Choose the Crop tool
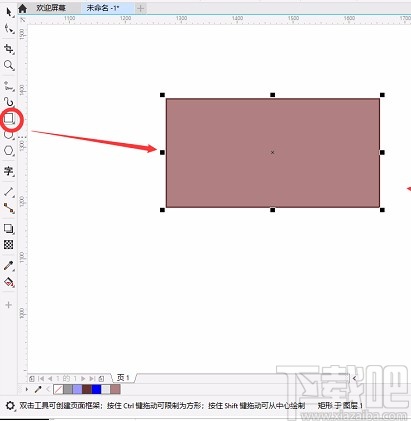This screenshot has height=421, width=411. [9, 49]
